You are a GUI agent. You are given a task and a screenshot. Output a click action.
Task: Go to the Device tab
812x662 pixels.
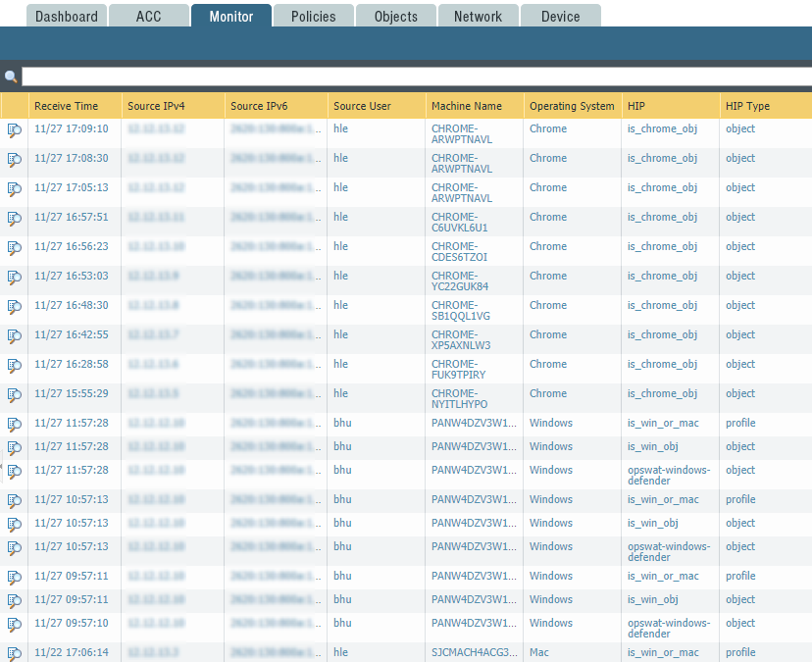[x=560, y=16]
